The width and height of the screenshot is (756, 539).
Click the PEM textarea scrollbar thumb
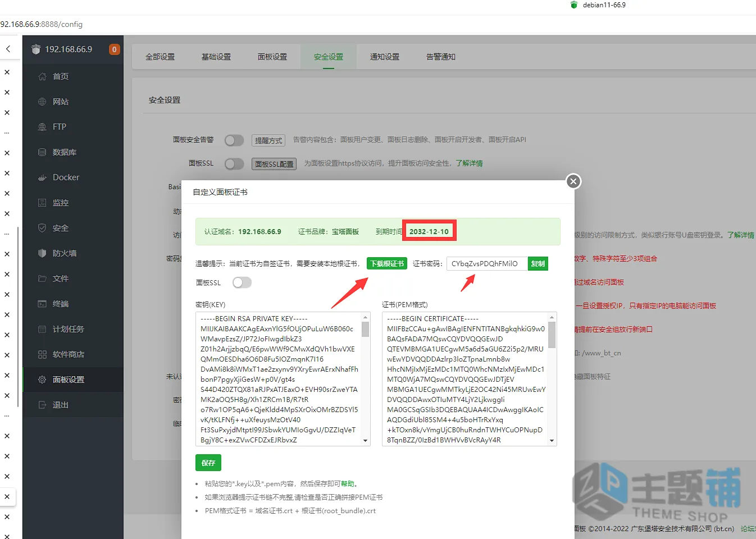pos(552,335)
